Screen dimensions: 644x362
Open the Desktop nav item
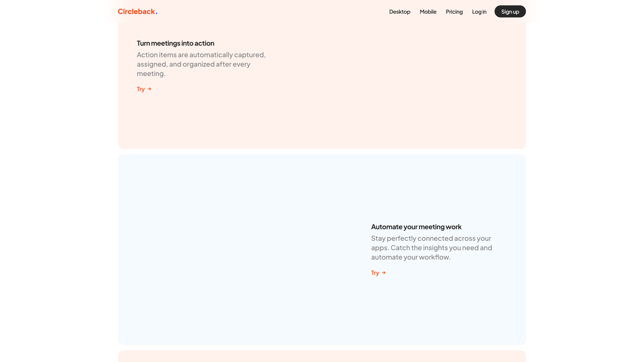click(x=399, y=12)
